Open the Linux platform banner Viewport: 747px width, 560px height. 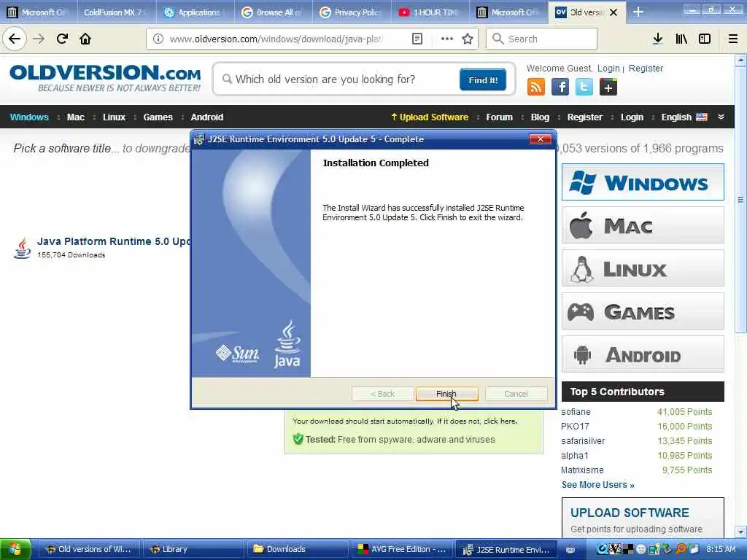point(643,268)
